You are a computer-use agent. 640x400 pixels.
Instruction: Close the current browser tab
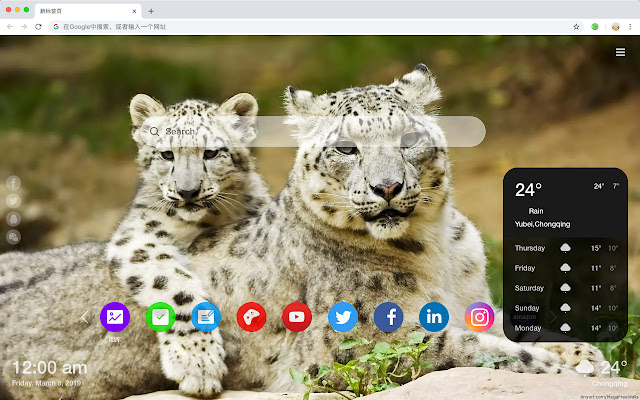134,11
